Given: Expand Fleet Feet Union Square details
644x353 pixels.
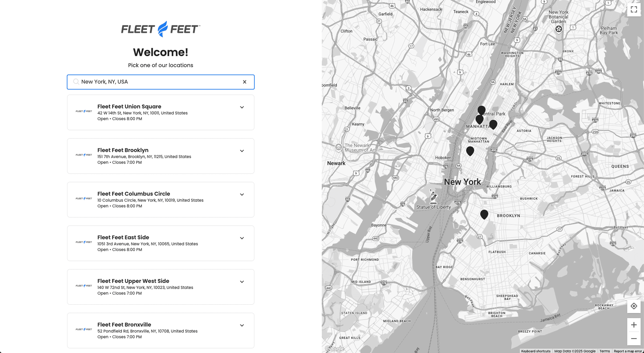Looking at the screenshot, I should tap(242, 107).
